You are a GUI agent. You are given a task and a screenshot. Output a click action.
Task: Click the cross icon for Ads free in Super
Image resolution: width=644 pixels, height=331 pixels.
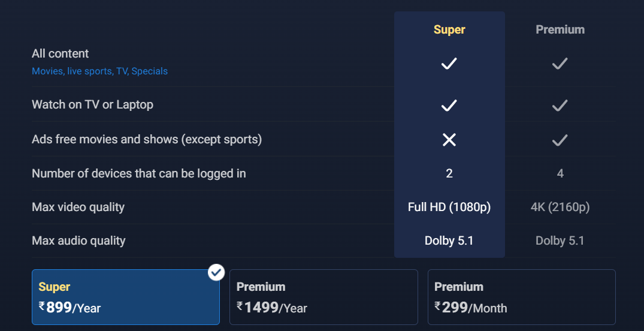click(449, 140)
